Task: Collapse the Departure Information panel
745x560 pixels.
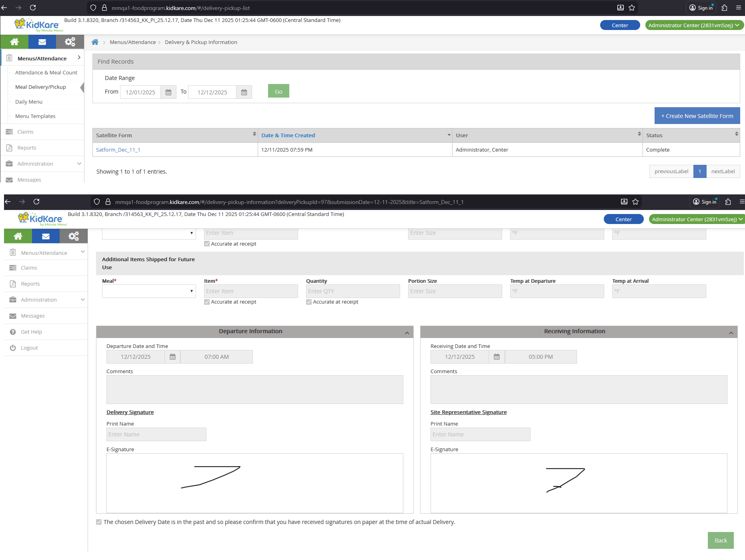Action: (407, 332)
